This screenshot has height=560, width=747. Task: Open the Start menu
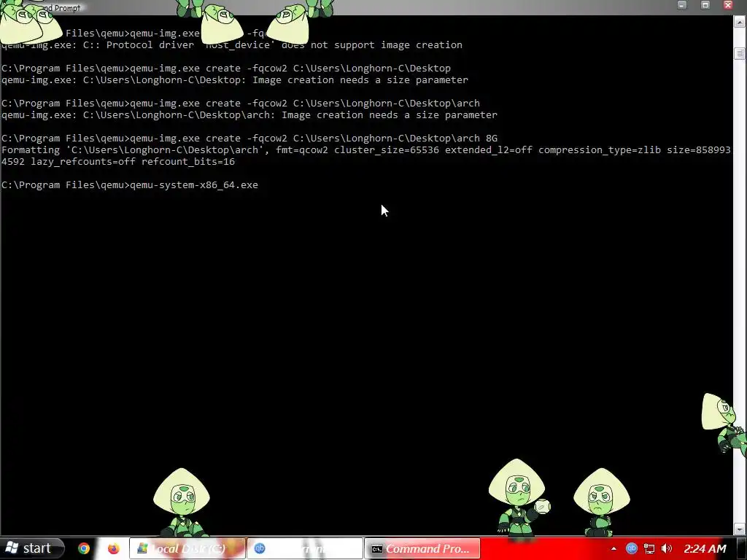point(31,548)
